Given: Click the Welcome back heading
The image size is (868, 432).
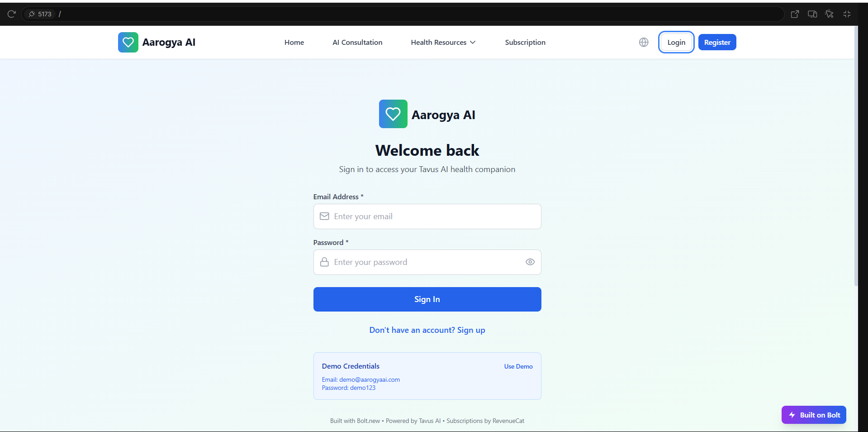Looking at the screenshot, I should click(x=427, y=150).
